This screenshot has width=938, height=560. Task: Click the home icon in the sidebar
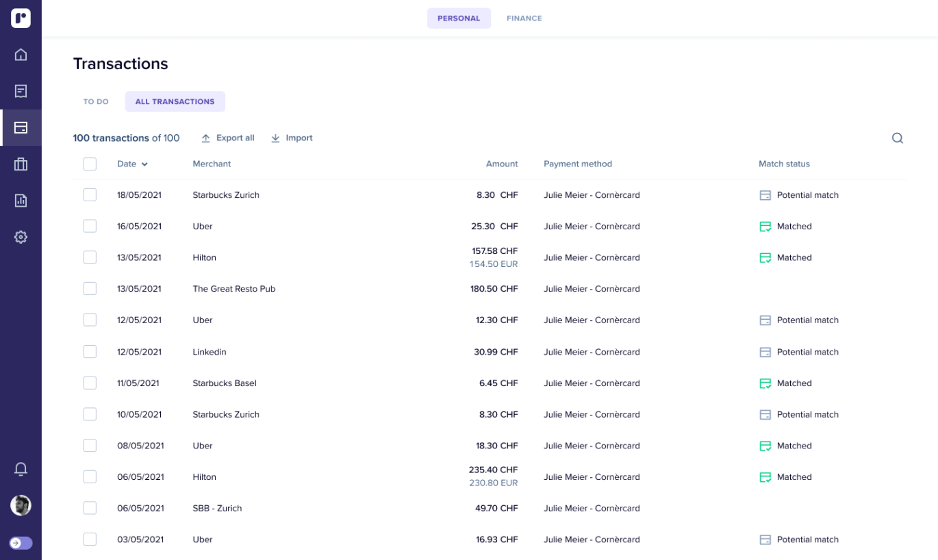21,55
